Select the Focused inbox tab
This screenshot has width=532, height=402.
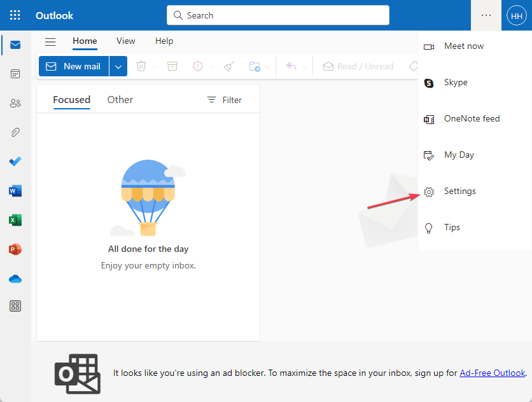pos(71,100)
